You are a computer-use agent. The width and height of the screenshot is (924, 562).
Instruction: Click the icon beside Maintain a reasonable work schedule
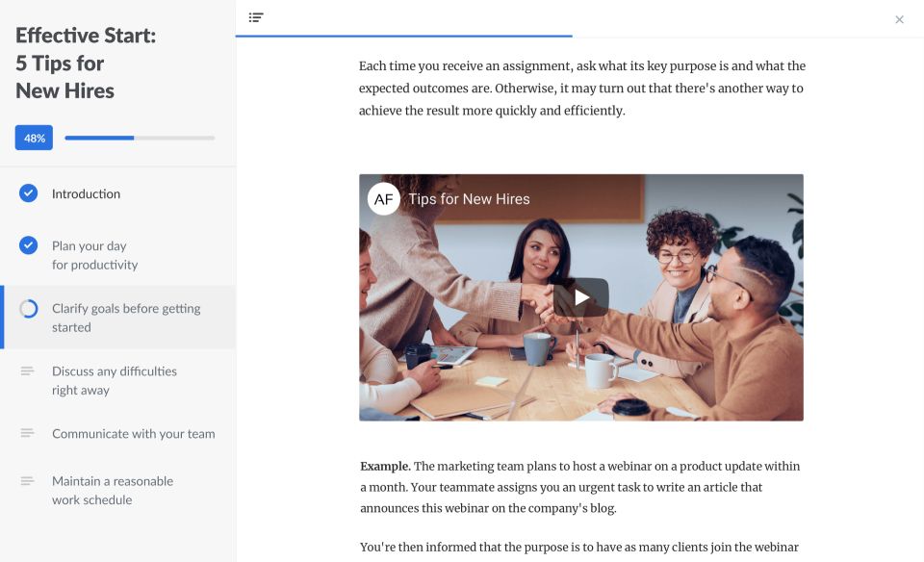[x=28, y=481]
